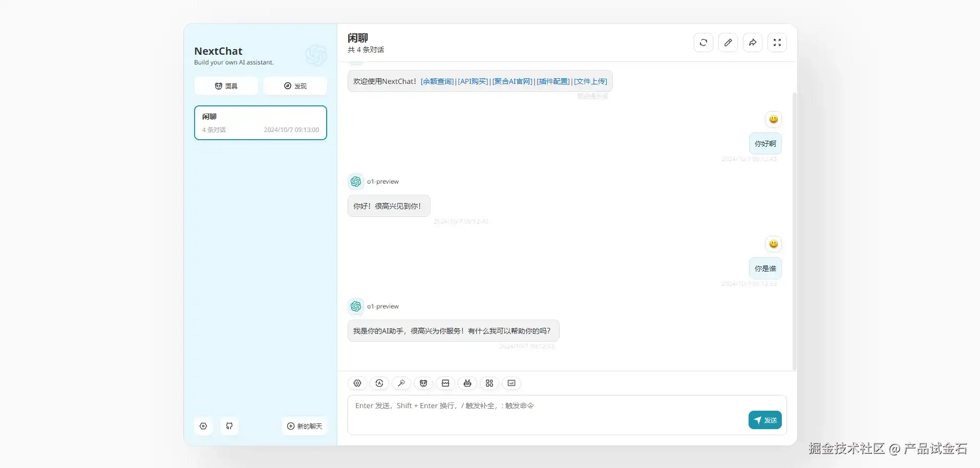This screenshot has height=468, width=980.
Task: Click the NextChat heading in the sidebar
Action: pyautogui.click(x=218, y=51)
